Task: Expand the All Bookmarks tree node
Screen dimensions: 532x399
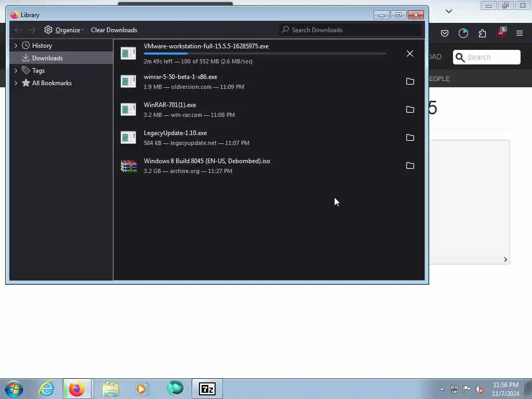Action: 16,83
